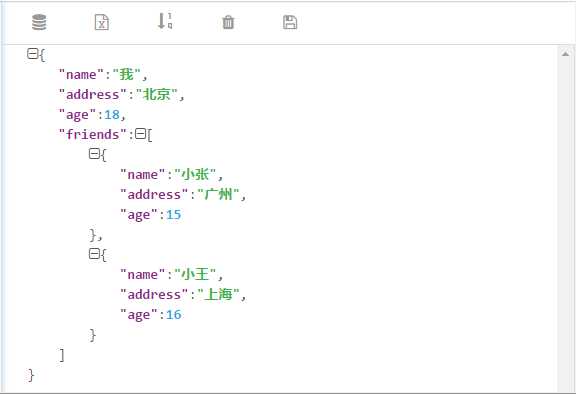
Task: Select the age value 18
Action: pyautogui.click(x=112, y=115)
